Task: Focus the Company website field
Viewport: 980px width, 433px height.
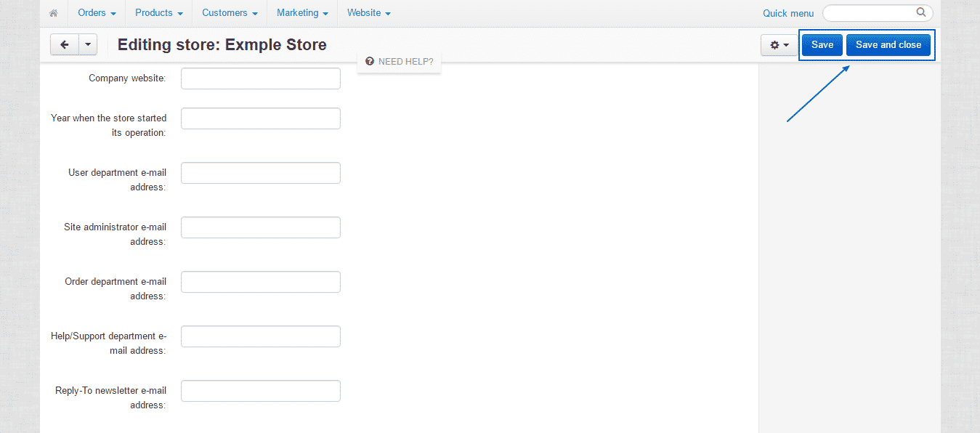Action: tap(261, 78)
